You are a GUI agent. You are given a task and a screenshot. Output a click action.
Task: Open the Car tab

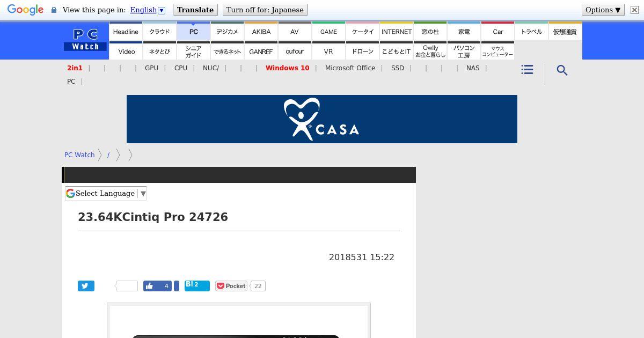pyautogui.click(x=497, y=31)
